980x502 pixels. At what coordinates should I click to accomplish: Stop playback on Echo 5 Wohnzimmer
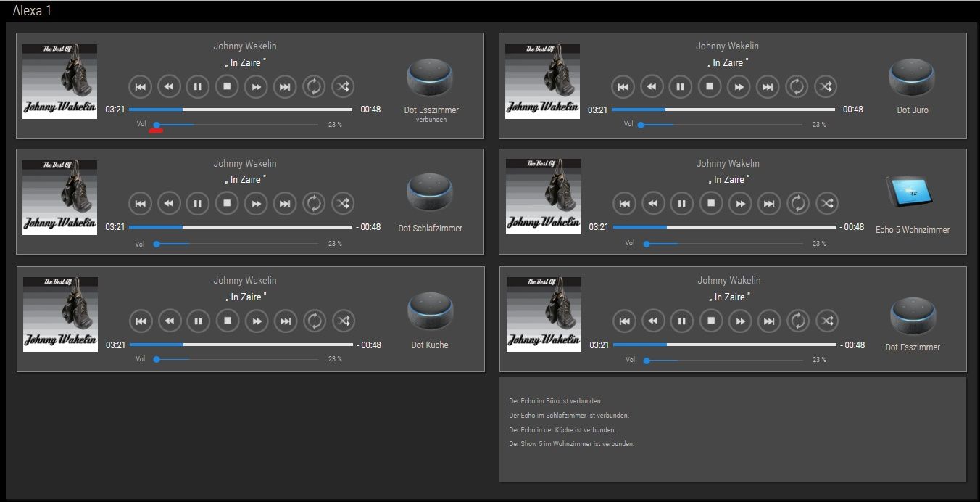click(711, 204)
